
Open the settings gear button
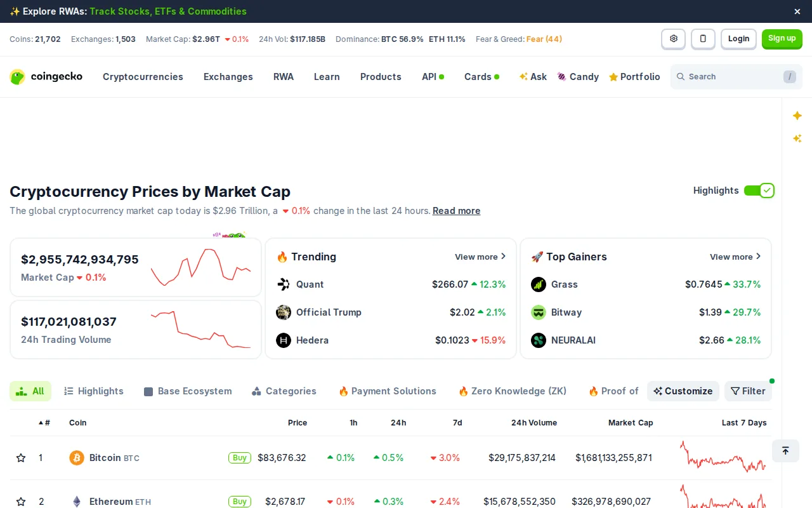(673, 39)
